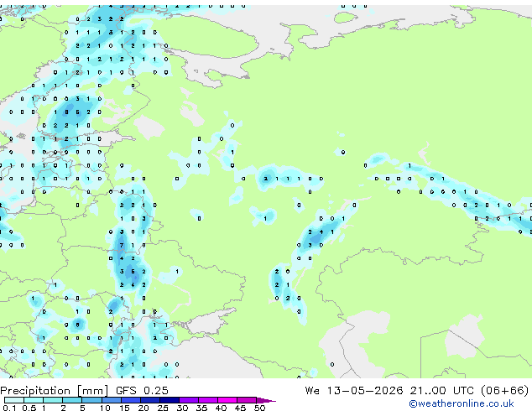Click the 45–50 mm legend swatch

tap(247, 400)
